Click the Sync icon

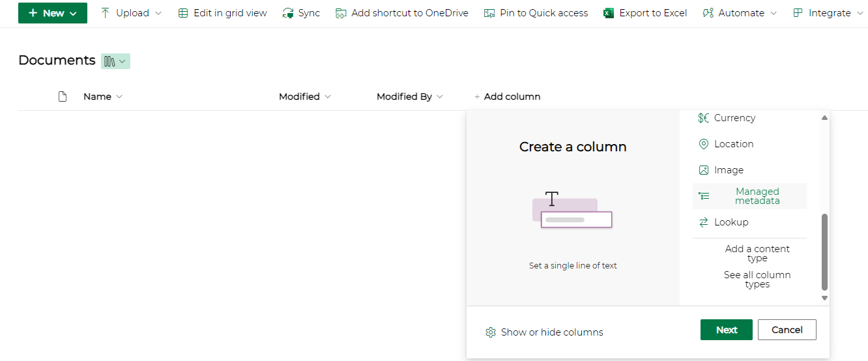click(288, 13)
